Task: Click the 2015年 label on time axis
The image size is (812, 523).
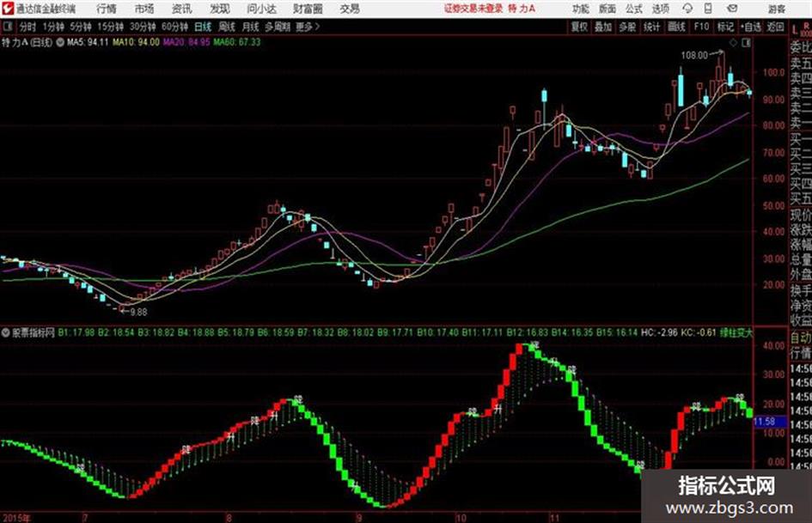Action: [16, 517]
